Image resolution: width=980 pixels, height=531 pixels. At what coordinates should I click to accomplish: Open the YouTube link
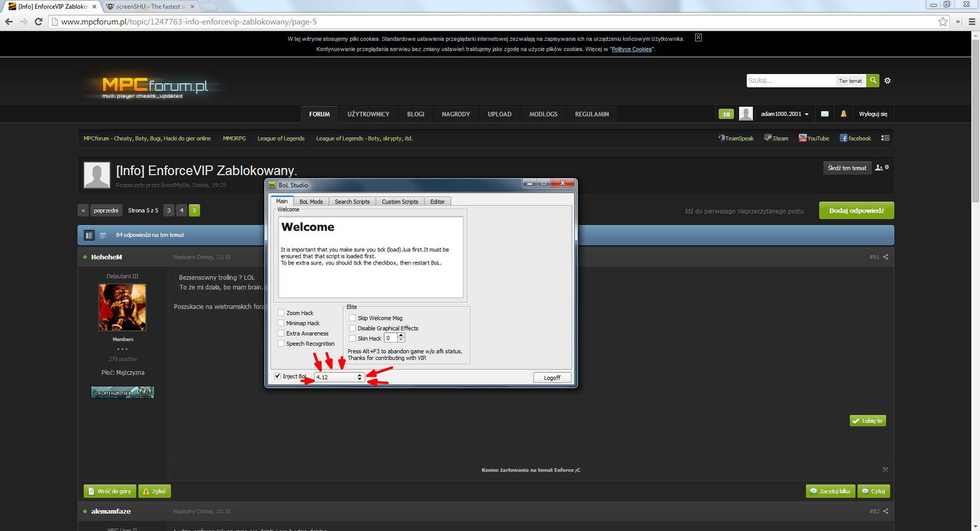814,138
